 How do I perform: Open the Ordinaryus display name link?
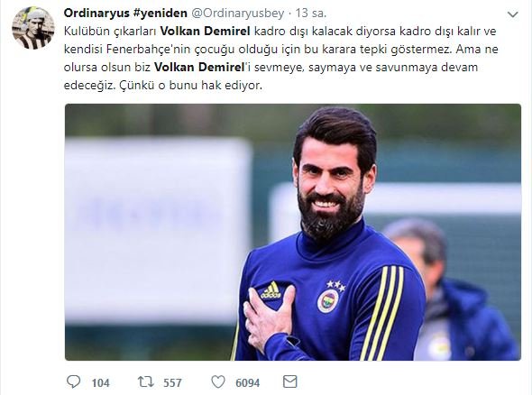click(x=125, y=14)
